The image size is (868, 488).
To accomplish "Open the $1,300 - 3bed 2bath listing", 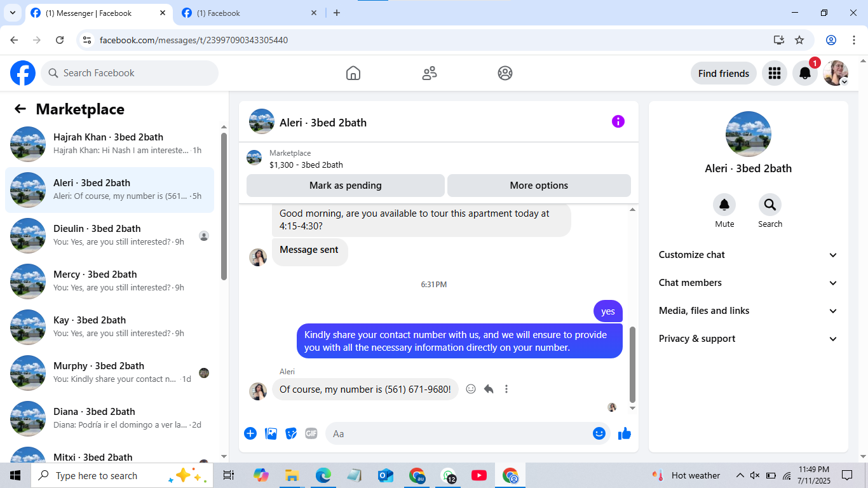I will click(x=306, y=165).
